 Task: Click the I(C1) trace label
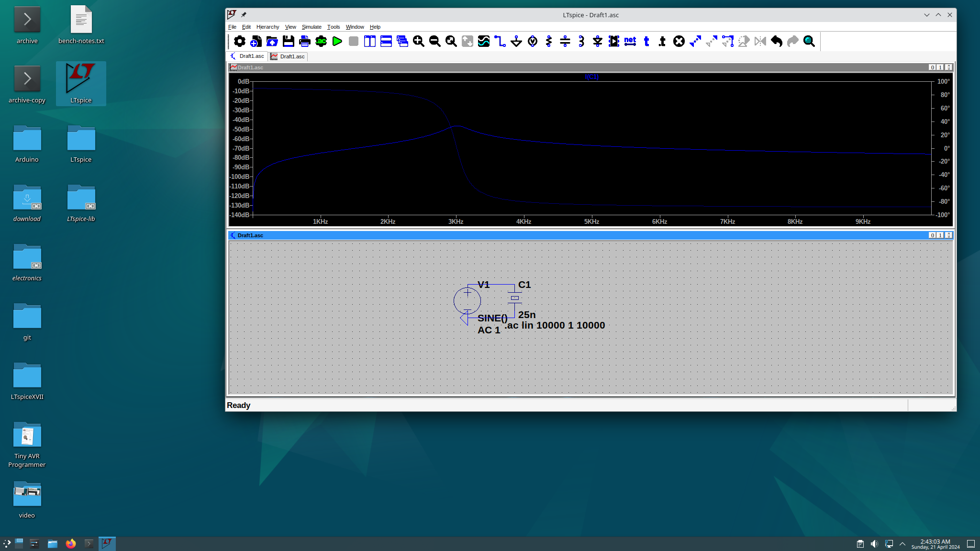pyautogui.click(x=591, y=77)
